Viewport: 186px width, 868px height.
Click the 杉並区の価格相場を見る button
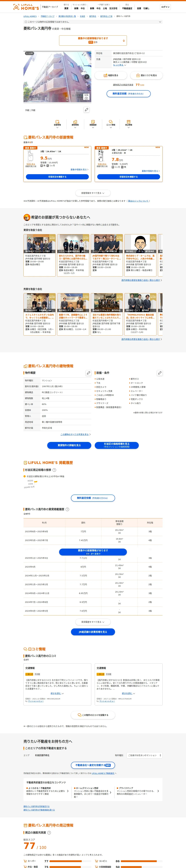pos(117,445)
